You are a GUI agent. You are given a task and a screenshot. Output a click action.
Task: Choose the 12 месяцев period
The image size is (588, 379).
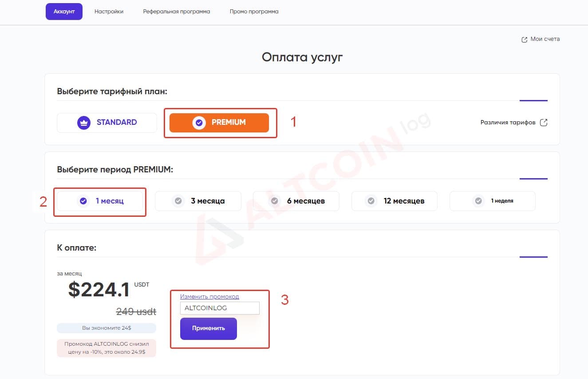point(395,201)
